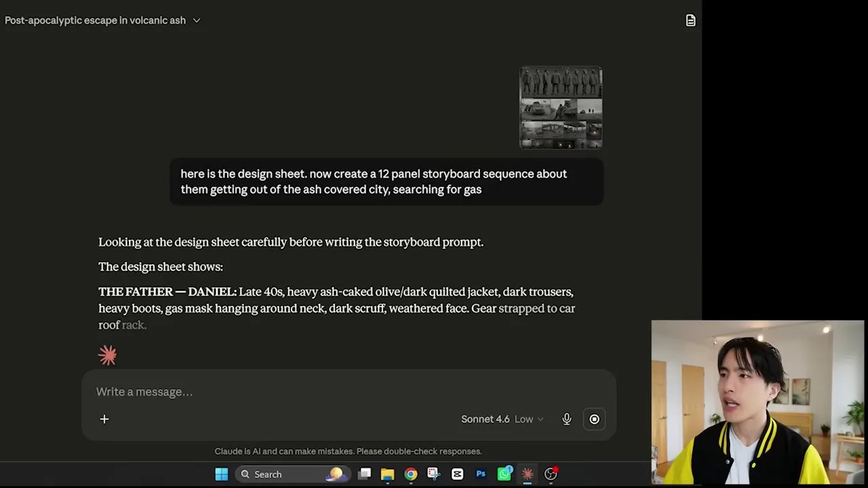This screenshot has width=868, height=488.
Task: Click the 'Looking at the design sheet carefully' line
Action: click(291, 242)
